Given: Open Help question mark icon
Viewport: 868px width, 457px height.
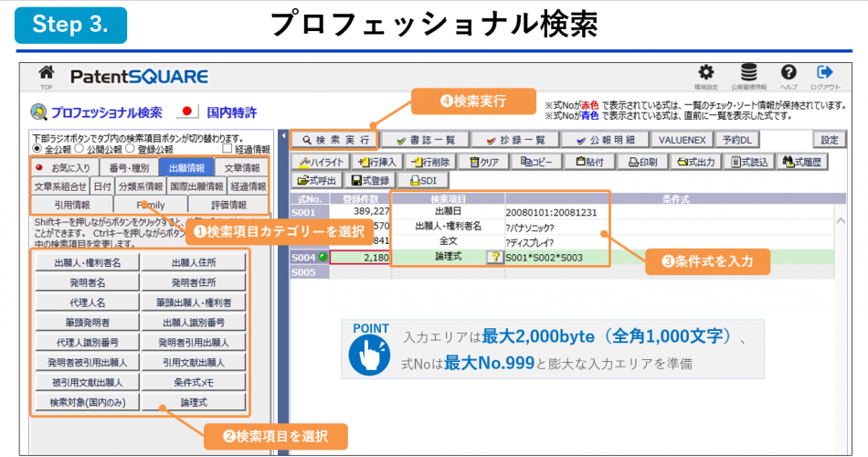Looking at the screenshot, I should pos(789,73).
